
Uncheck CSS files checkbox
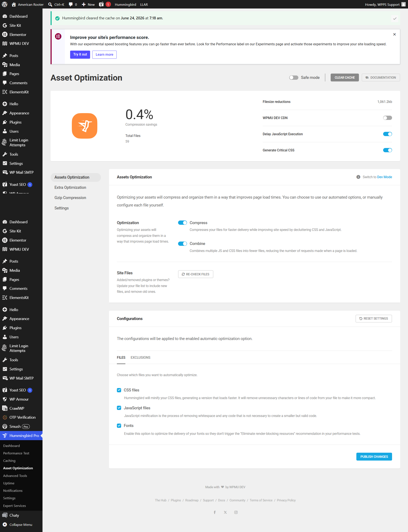(119, 390)
